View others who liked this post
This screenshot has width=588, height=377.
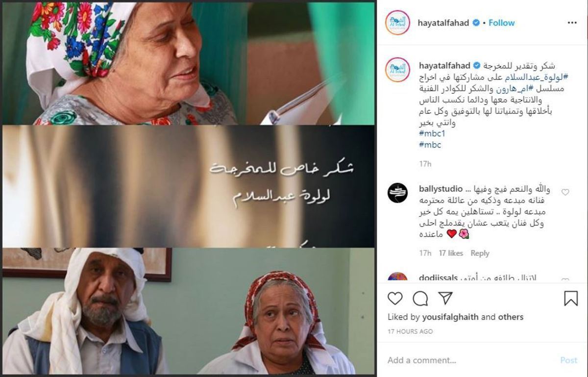click(510, 317)
